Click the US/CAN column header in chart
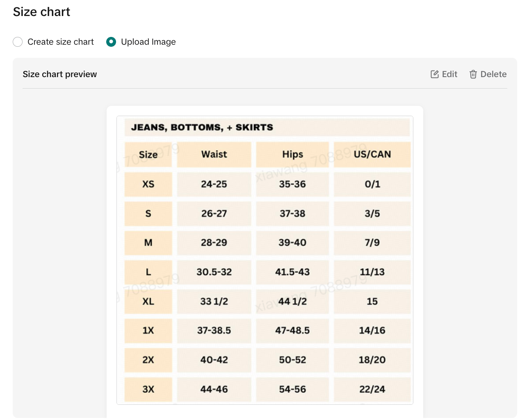The width and height of the screenshot is (520, 420). coord(372,154)
